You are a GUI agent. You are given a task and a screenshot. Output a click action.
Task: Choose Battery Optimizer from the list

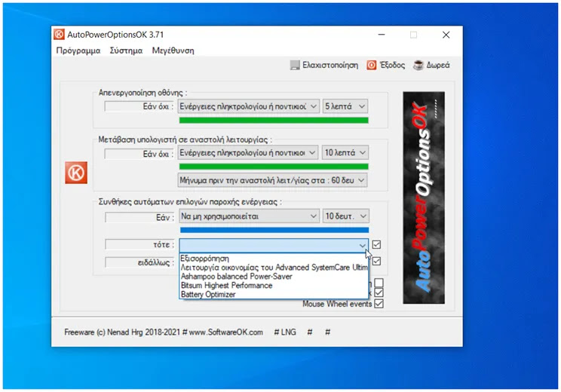tap(274, 294)
